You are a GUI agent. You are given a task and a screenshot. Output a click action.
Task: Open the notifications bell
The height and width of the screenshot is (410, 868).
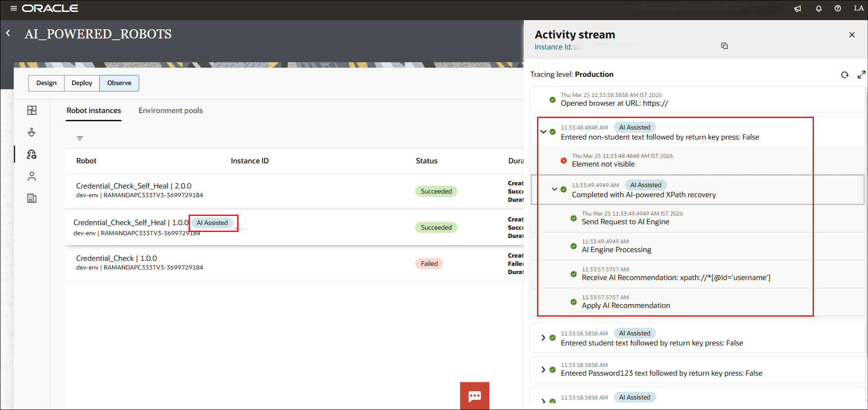click(x=819, y=8)
